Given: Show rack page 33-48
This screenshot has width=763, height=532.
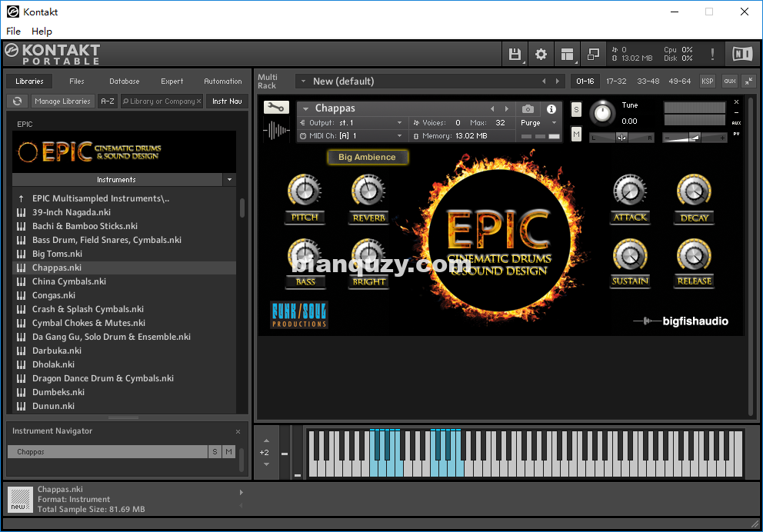Looking at the screenshot, I should click(x=648, y=81).
